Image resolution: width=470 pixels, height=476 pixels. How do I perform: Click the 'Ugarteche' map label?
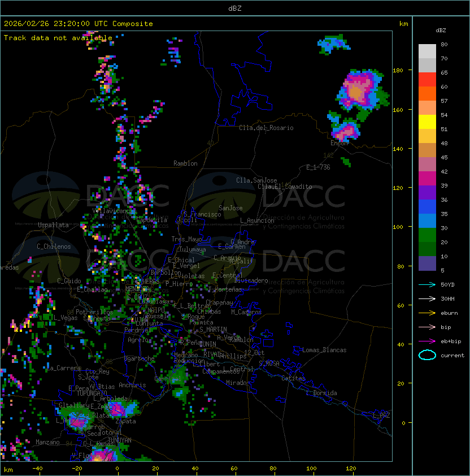(140, 358)
